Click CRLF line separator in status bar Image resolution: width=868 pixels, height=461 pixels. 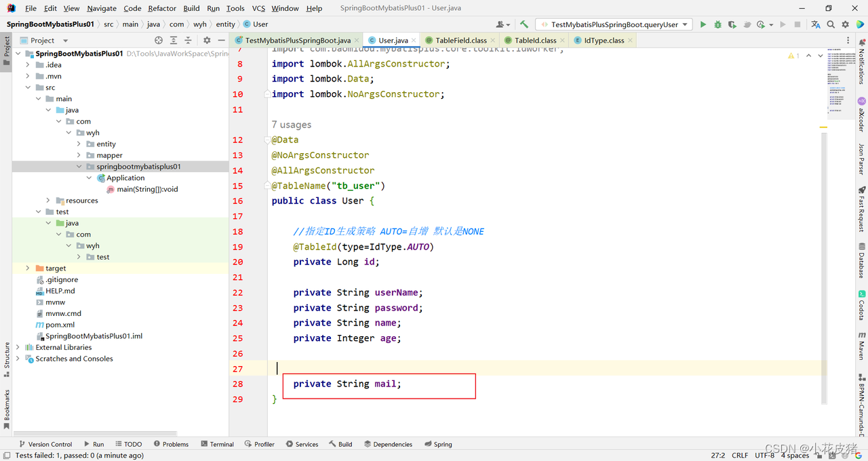point(740,456)
